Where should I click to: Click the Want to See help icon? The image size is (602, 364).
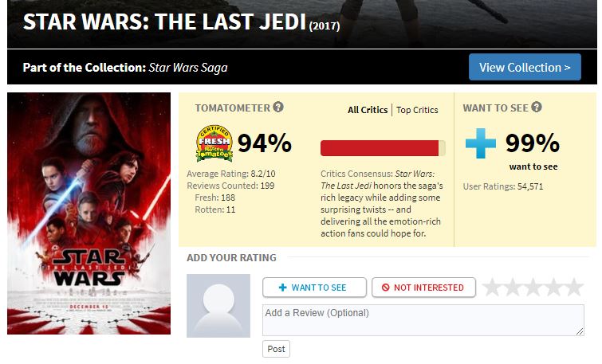pos(537,108)
